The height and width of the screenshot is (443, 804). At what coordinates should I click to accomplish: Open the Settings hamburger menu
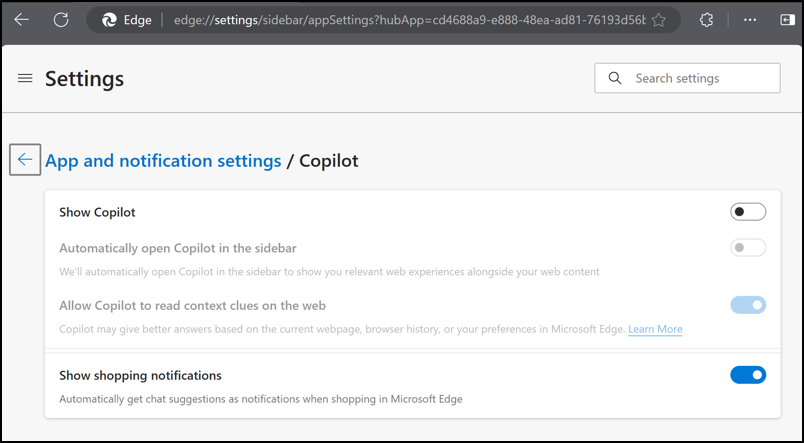pos(25,78)
